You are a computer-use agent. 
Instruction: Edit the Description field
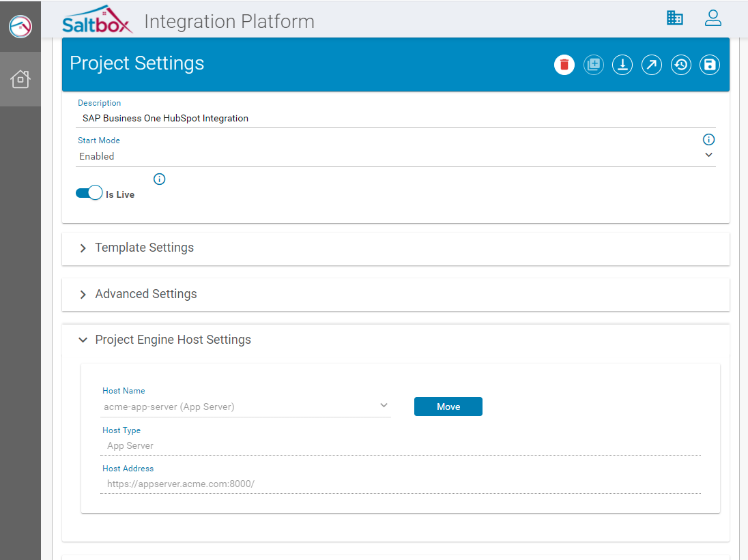pos(395,118)
